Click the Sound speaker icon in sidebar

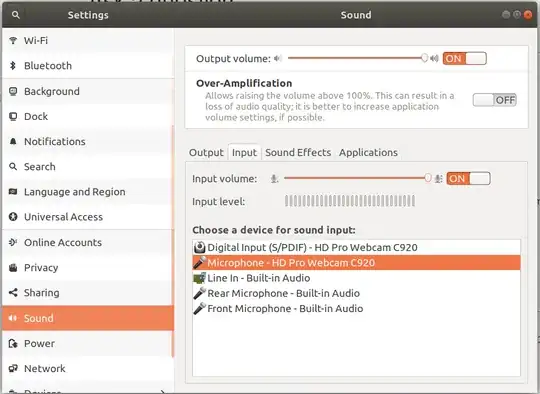(x=13, y=318)
